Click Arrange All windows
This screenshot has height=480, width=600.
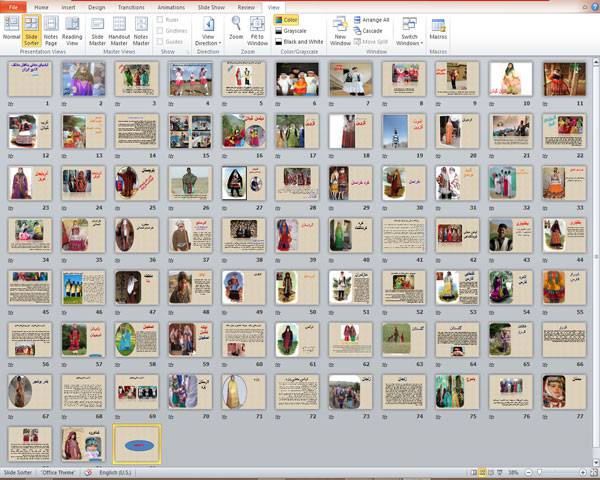371,20
